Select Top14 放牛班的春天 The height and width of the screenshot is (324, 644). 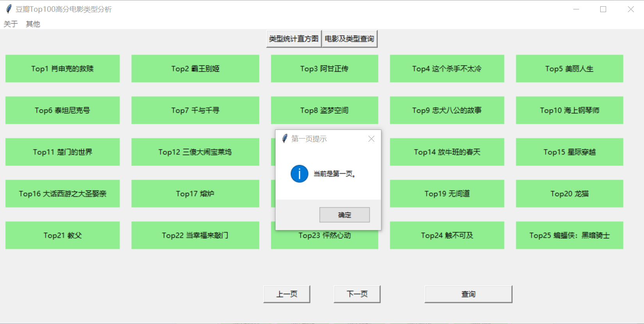pos(447,152)
